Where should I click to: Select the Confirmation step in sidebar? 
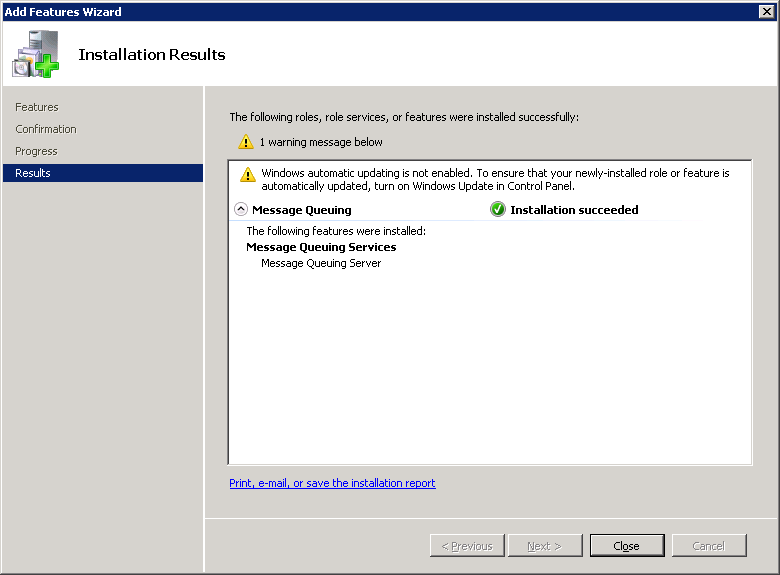pos(46,129)
